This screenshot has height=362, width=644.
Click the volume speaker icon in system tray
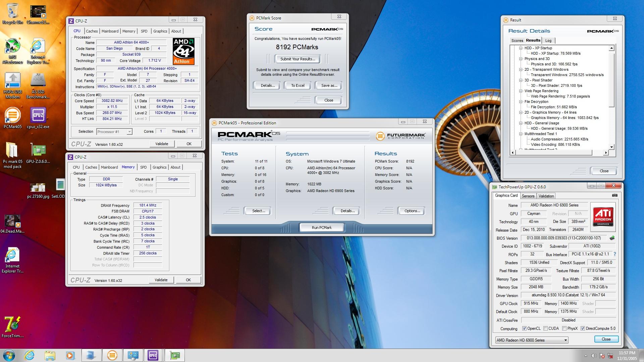(x=594, y=356)
